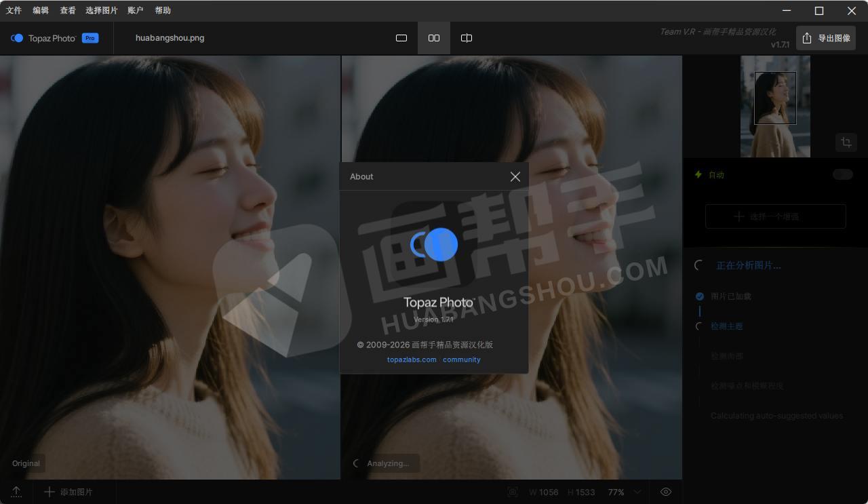Screen dimensions: 868x504
Task: Select the huabangshou.png file name
Action: 170,38
